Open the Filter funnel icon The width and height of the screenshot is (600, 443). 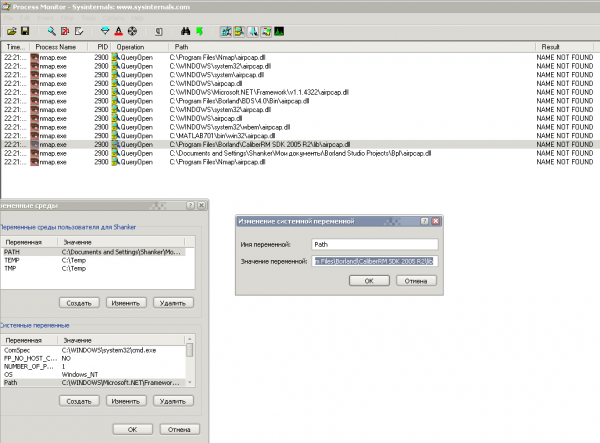[105, 31]
